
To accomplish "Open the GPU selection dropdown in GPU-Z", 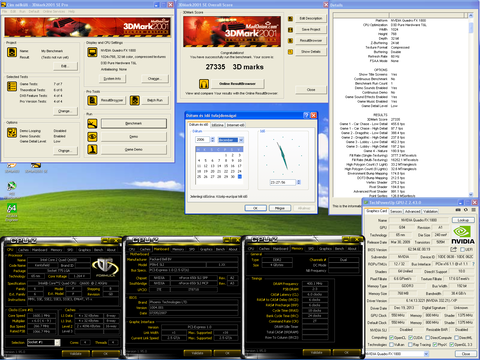I will click(x=426, y=353).
